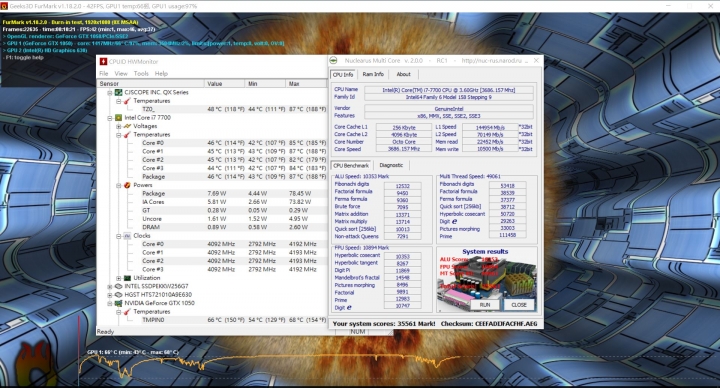
Task: Collapse the NVIDIA GeForce GTX 1050 node
Action: [110, 303]
